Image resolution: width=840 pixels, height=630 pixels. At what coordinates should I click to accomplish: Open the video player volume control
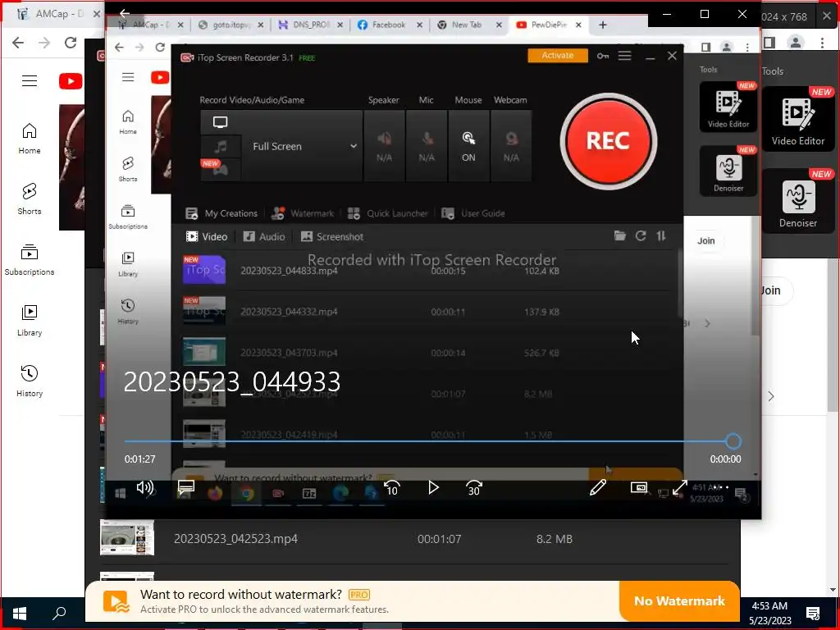click(x=144, y=487)
